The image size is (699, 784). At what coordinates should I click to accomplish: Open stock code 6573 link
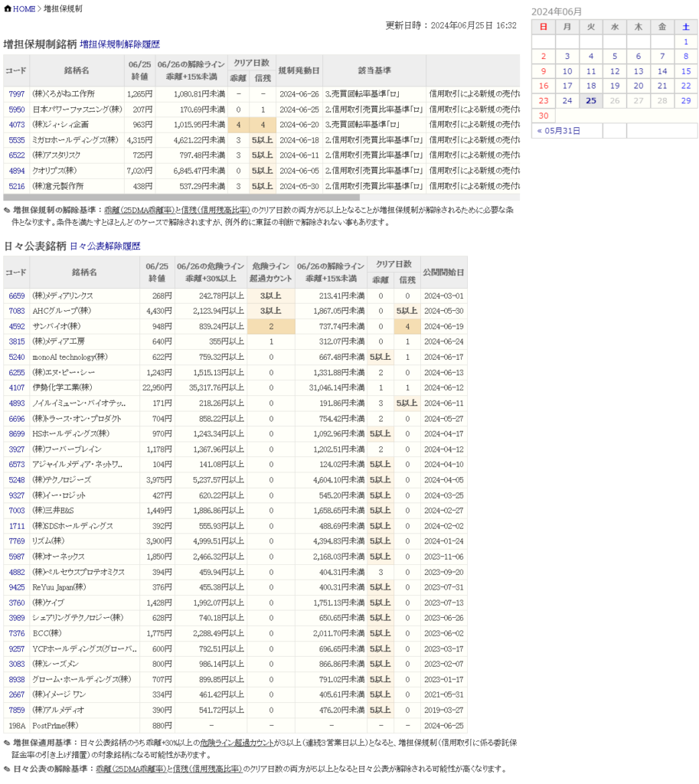pos(17,465)
